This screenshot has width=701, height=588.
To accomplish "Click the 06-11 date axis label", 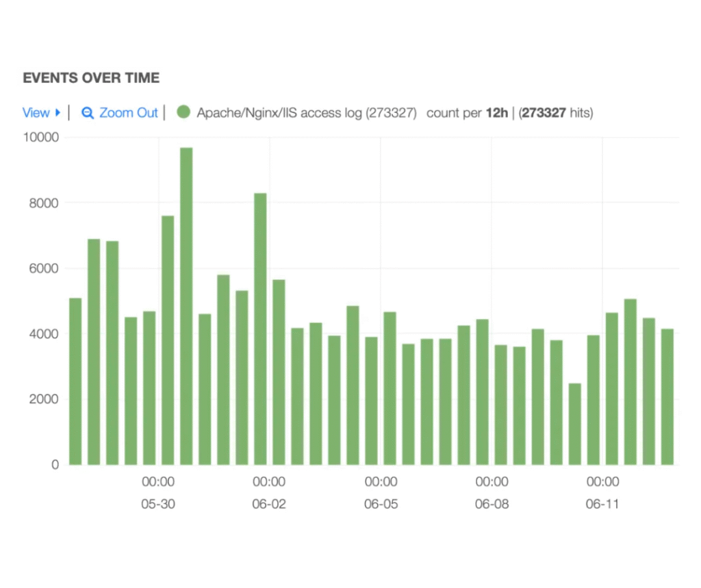I will (602, 504).
